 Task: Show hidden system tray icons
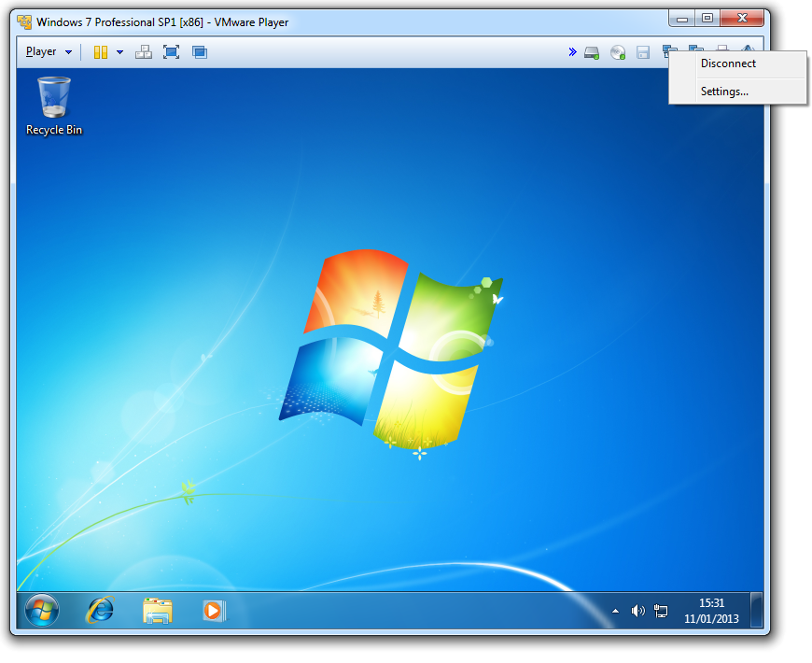614,611
